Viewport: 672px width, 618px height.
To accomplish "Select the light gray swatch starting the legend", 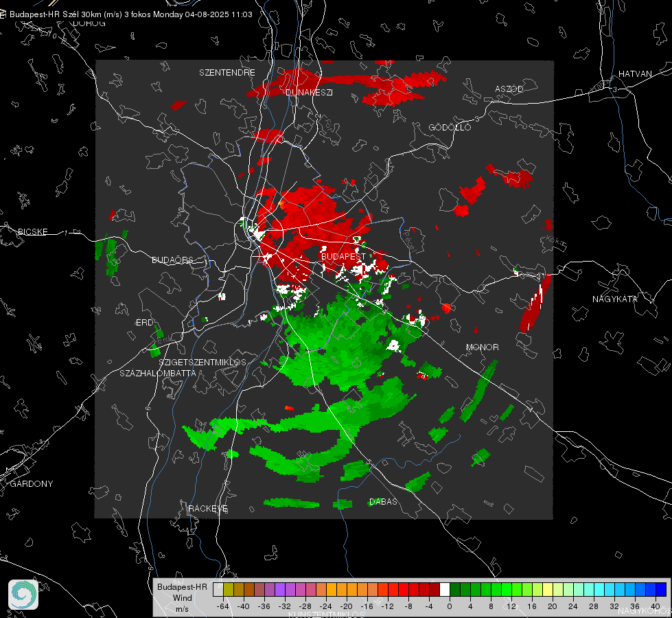I will coord(218,589).
